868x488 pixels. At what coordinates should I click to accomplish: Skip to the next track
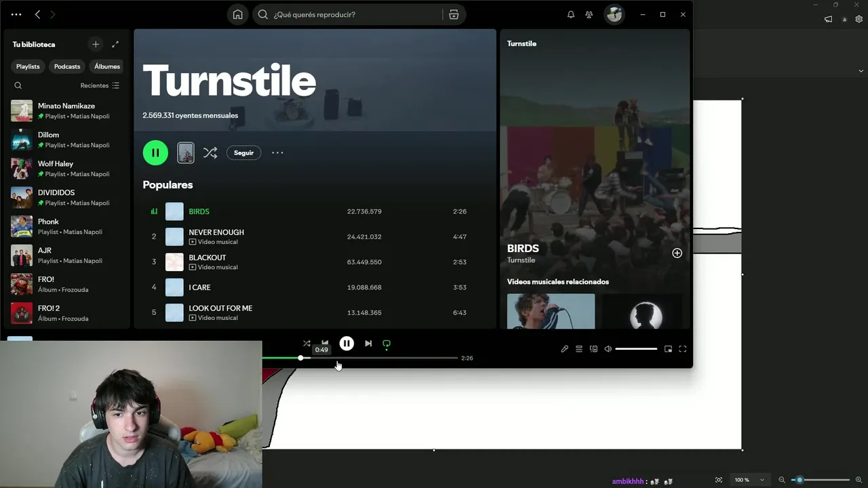368,344
